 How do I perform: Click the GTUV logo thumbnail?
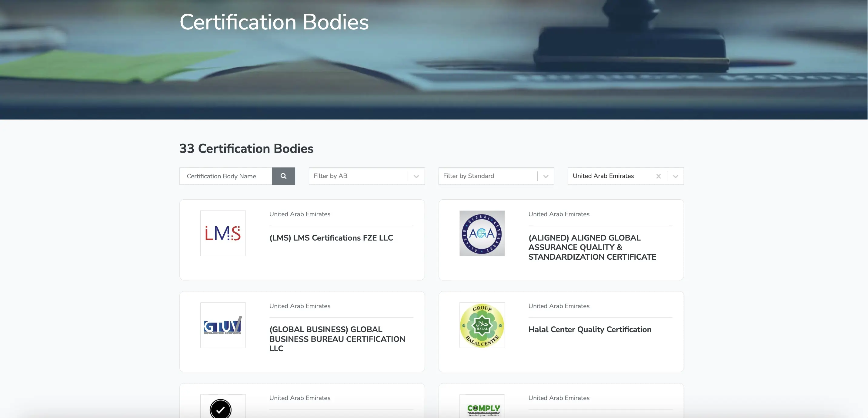223,325
